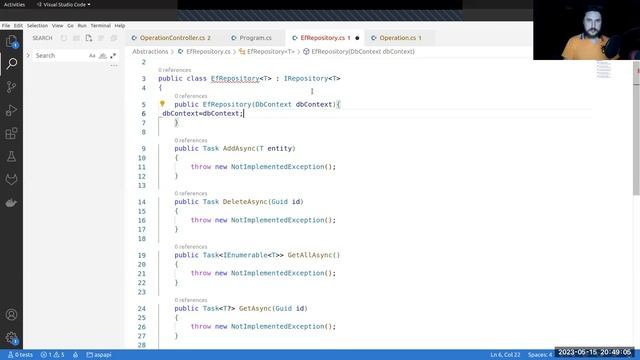
Task: Click the Open New Search Editor icon
Action: click(89, 38)
